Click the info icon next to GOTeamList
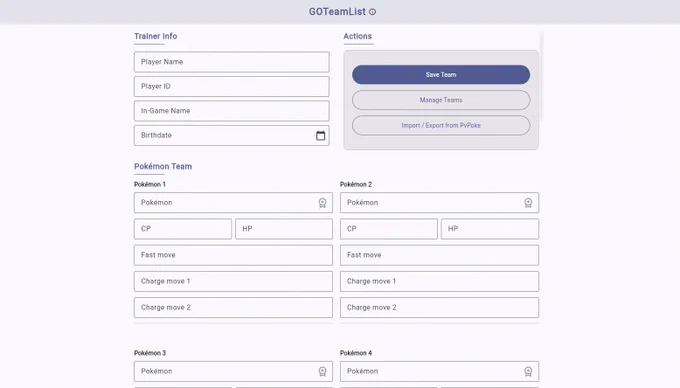Image resolution: width=680 pixels, height=388 pixels. 373,12
